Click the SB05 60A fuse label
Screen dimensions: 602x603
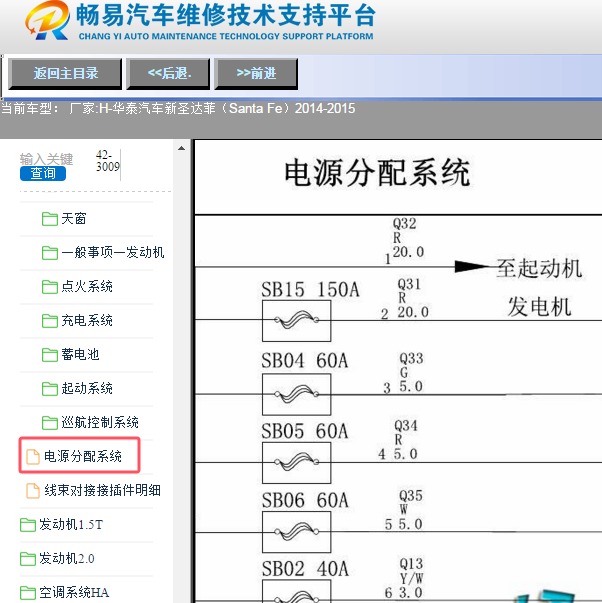pos(305,431)
